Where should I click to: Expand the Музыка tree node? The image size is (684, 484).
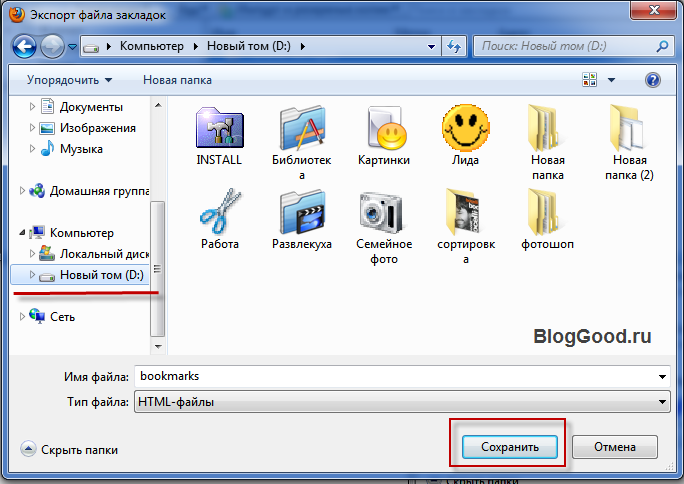tap(32, 148)
